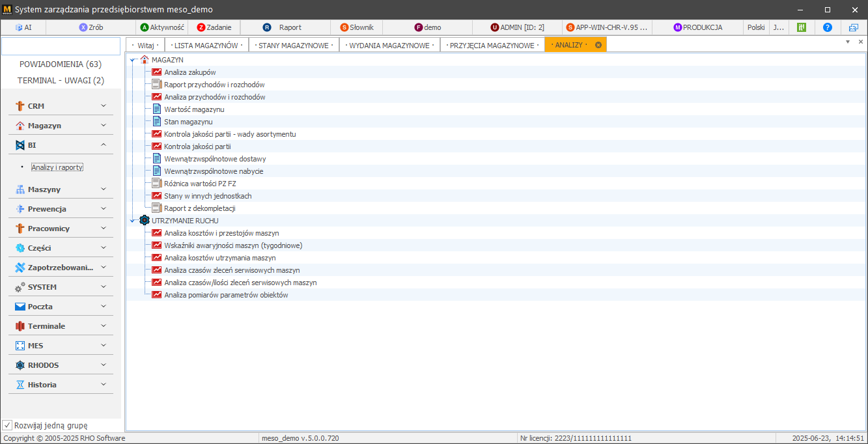Image resolution: width=868 pixels, height=444 pixels.
Task: Open the messages window icon in toolbar
Action: click(853, 27)
